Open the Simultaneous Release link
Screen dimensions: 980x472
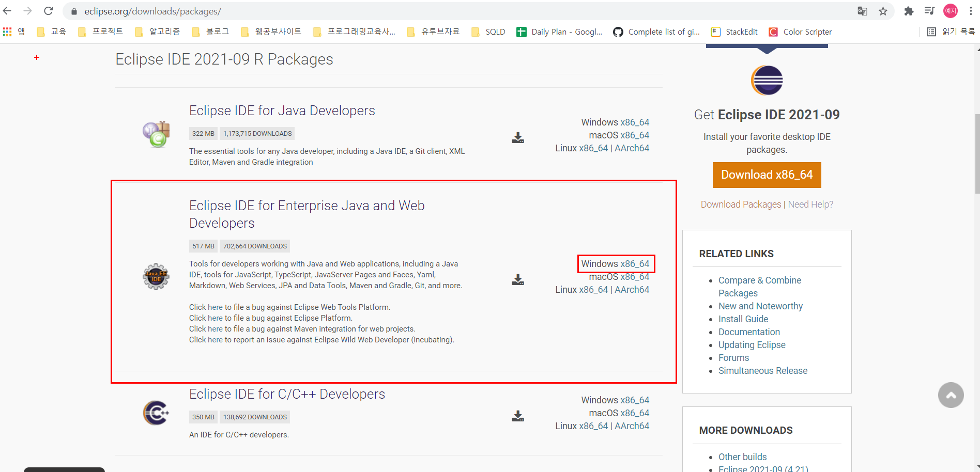762,371
